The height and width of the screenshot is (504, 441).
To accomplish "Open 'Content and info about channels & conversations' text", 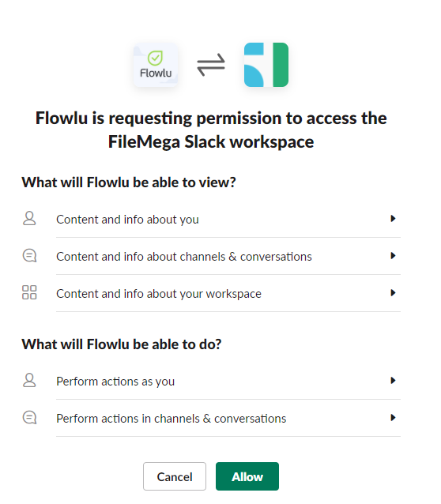I will pyautogui.click(x=184, y=257).
